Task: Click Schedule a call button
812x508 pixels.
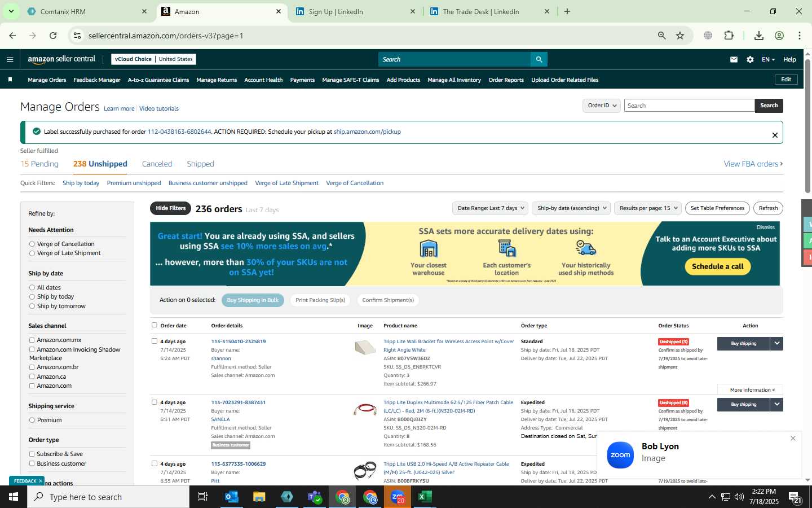Action: point(717,266)
